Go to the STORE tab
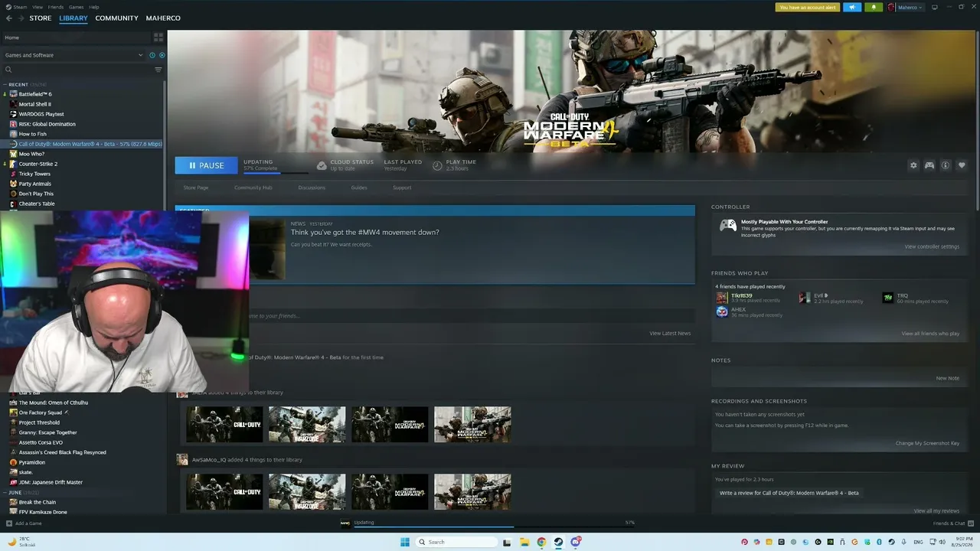 41,18
